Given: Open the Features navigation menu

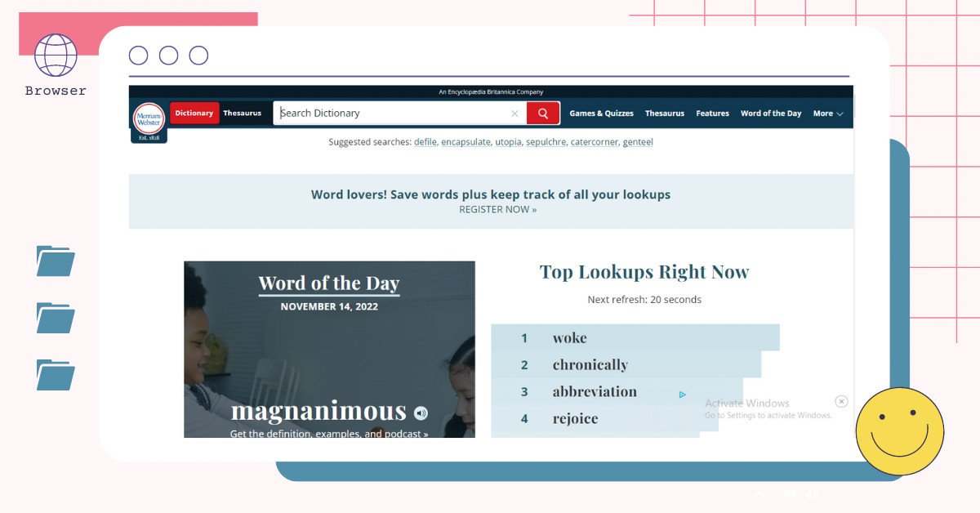Looking at the screenshot, I should tap(712, 113).
